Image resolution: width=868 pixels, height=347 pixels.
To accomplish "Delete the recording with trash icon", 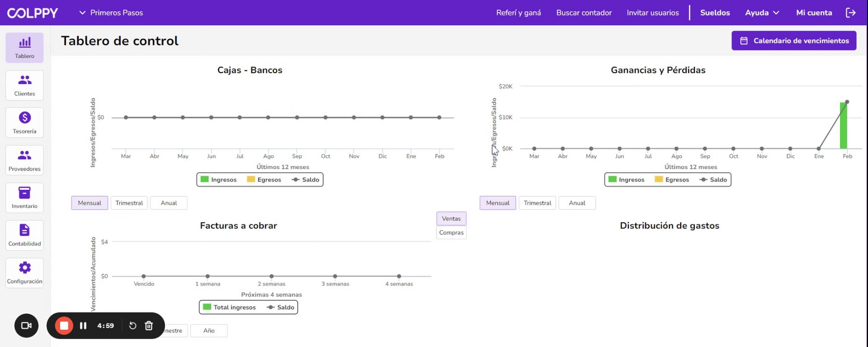I will point(149,326).
